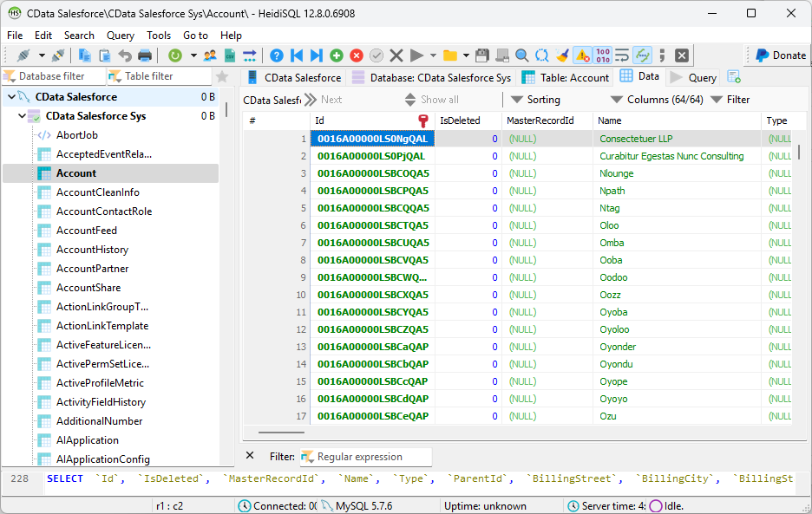
Task: Click the favorites star icon
Action: tap(222, 76)
